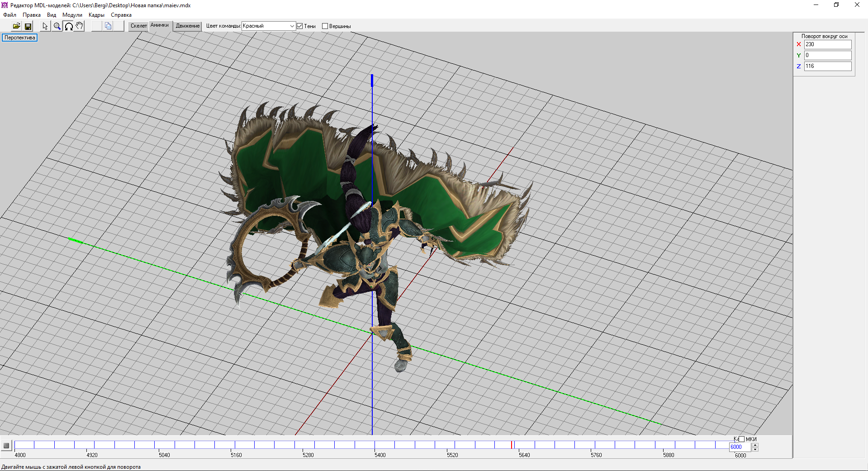868x471 pixels.
Task: Select the magnifier zoom tool
Action: click(x=57, y=26)
